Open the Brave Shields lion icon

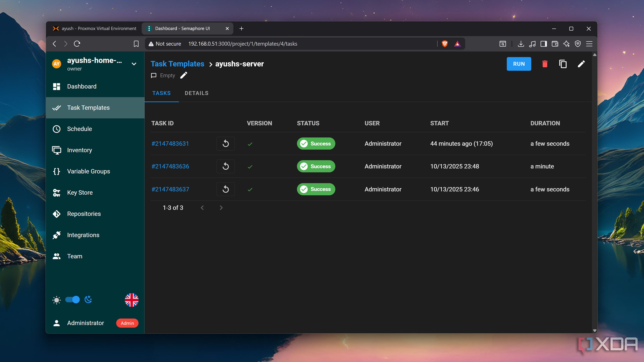445,44
